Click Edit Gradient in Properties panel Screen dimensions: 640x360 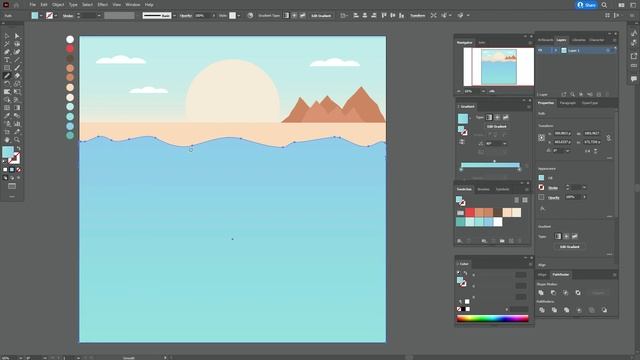tap(569, 247)
